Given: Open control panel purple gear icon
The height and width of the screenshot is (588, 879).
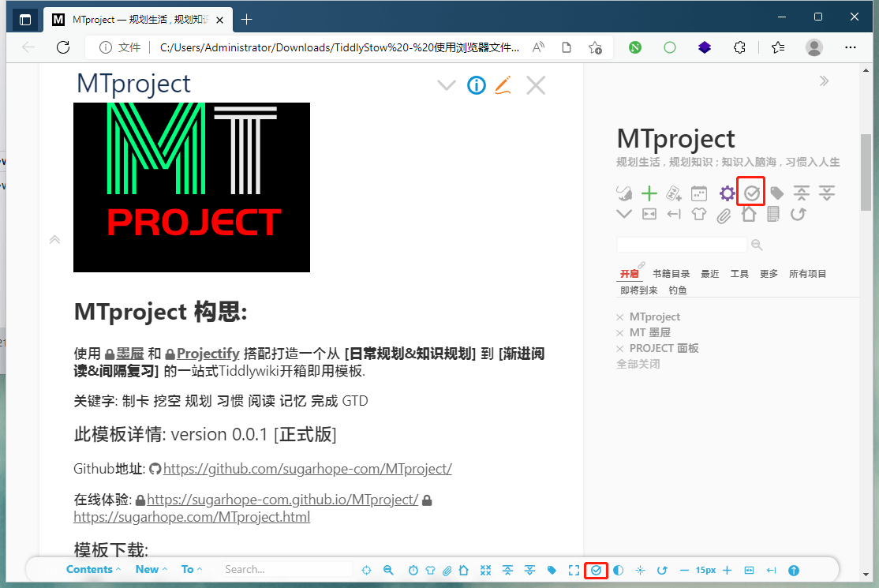Looking at the screenshot, I should coord(727,193).
